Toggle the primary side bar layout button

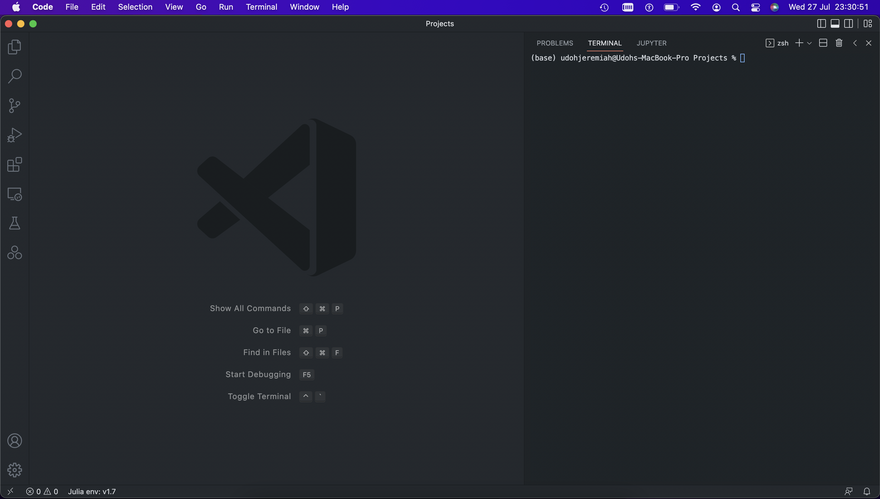point(821,24)
